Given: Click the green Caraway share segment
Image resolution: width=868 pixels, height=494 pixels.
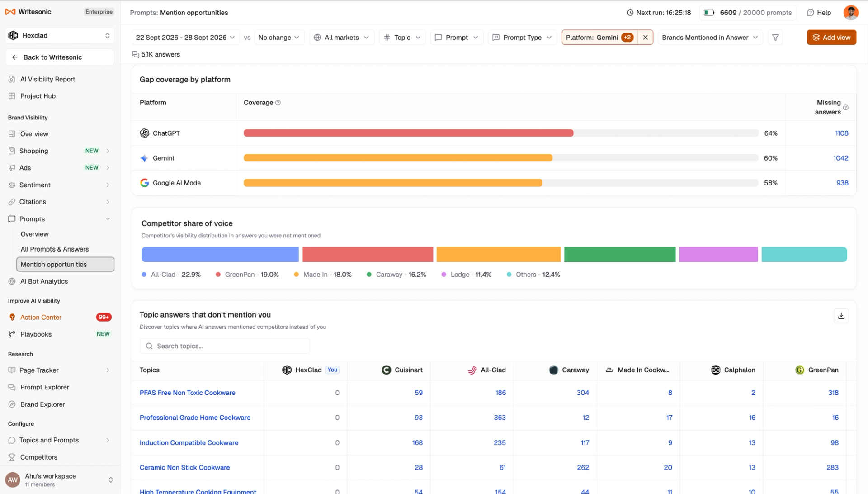Looking at the screenshot, I should [620, 255].
